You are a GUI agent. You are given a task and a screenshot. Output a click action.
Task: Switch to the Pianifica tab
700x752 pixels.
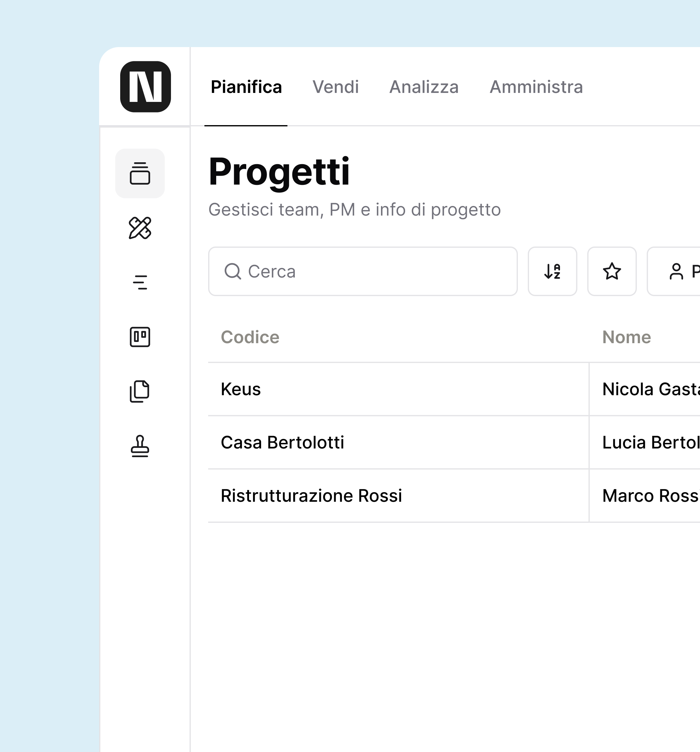tap(246, 87)
